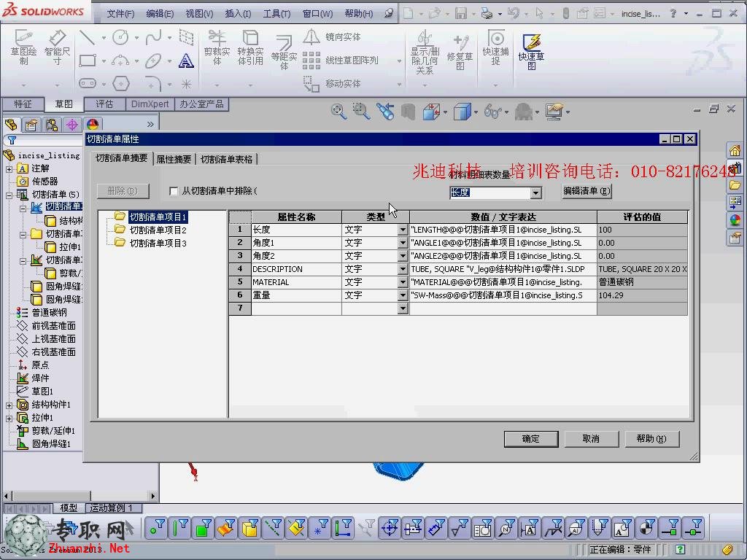The image size is (747, 560).
Task: Select the 圆角焊缝1 feature in tree
Action: pos(51,444)
